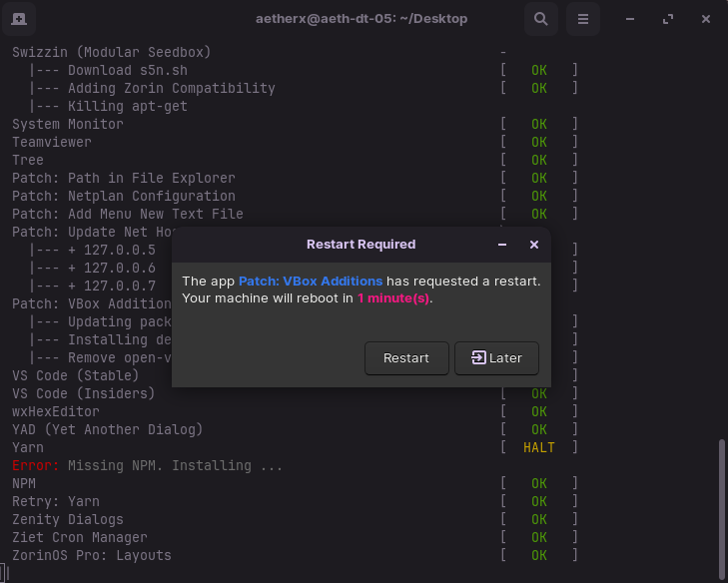This screenshot has height=583, width=728.
Task: Click the "ZorinOS Pro: Layouts" line
Action: coord(92,556)
